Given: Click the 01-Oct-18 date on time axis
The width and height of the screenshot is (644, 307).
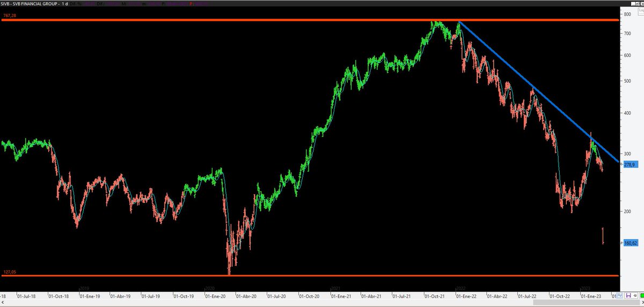Looking at the screenshot, I should point(59,295).
